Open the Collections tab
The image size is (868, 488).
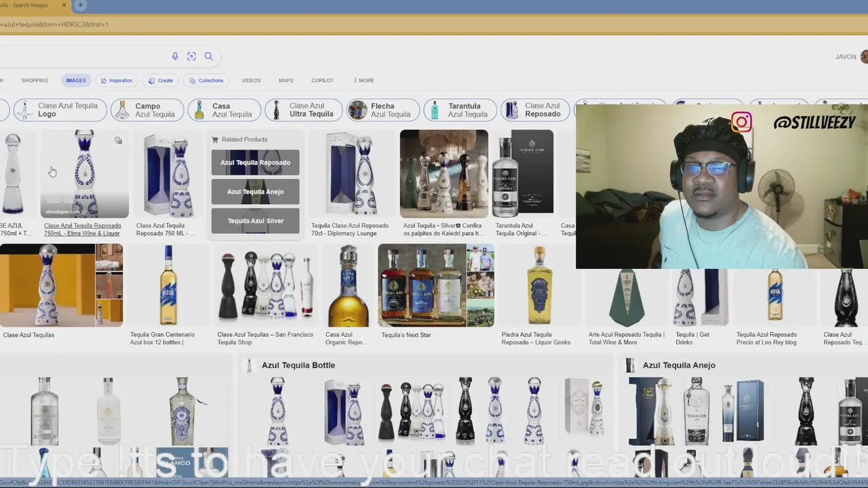(206, 80)
